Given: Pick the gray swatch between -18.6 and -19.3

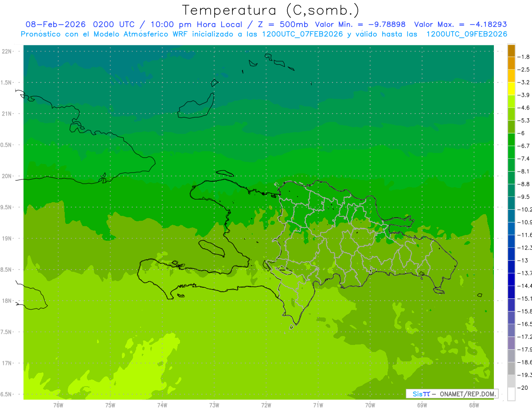Looking at the screenshot, I should click(x=511, y=368).
